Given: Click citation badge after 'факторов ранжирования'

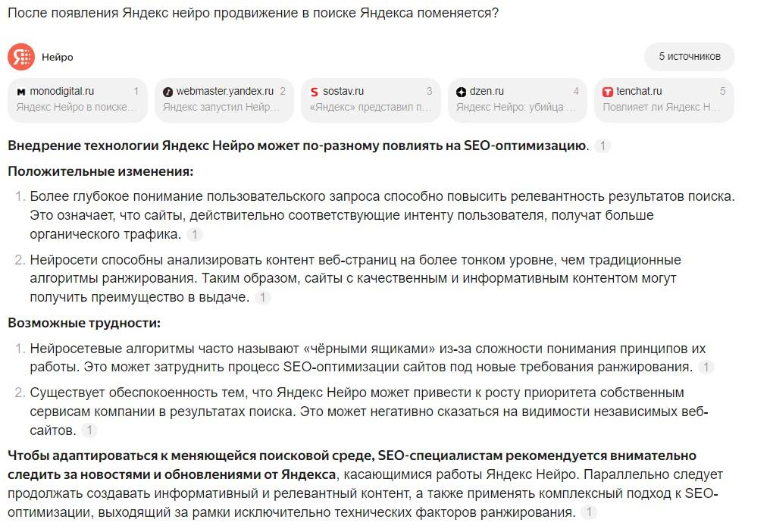Looking at the screenshot, I should click(588, 513).
